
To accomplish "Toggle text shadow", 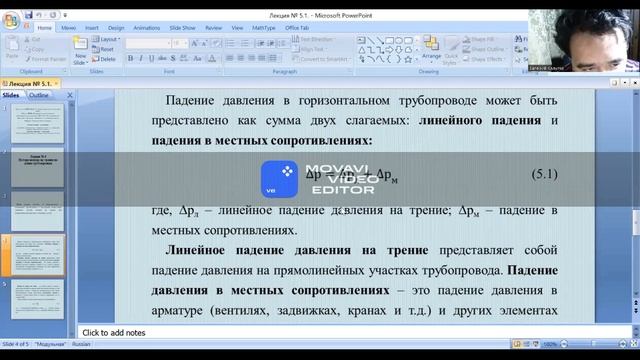I will (173, 58).
